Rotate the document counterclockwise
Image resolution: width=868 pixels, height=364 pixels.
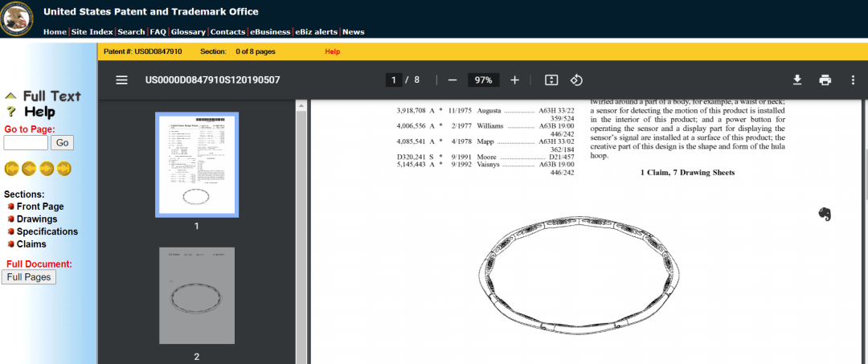coord(577,80)
